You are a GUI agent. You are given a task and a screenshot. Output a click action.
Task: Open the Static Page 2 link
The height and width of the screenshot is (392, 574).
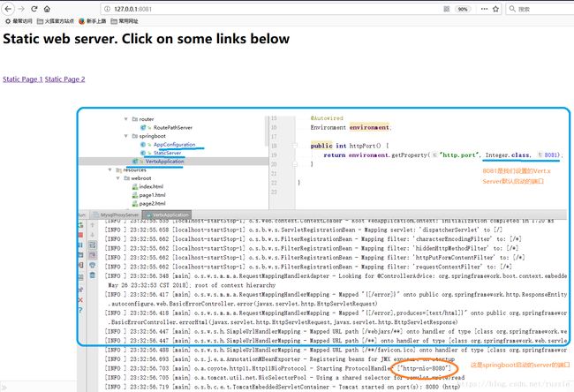click(64, 79)
